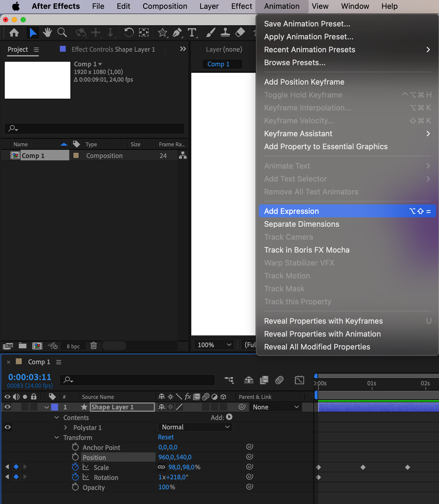The width and height of the screenshot is (439, 504).
Task: Expand the Polystar 1 group
Action: point(65,427)
